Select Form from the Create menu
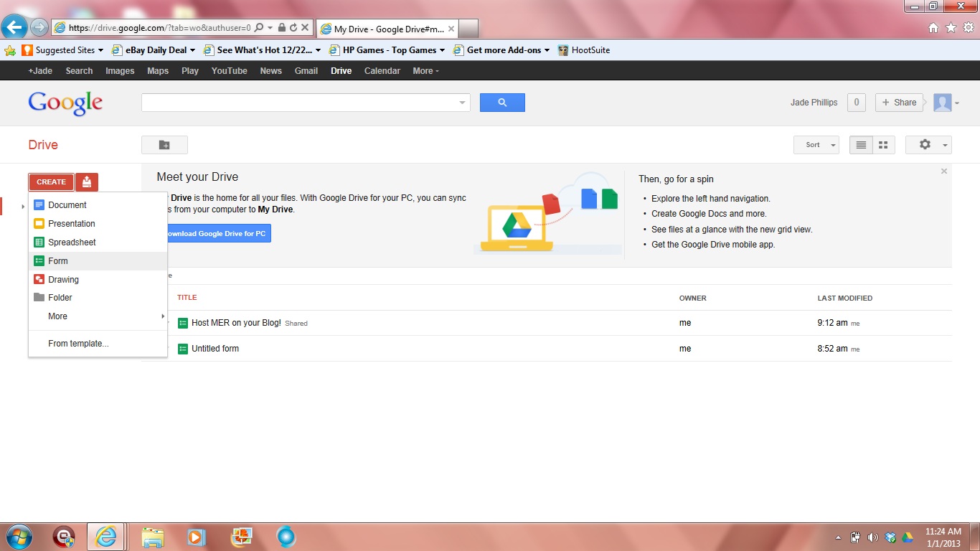The height and width of the screenshot is (551, 980). click(x=58, y=261)
